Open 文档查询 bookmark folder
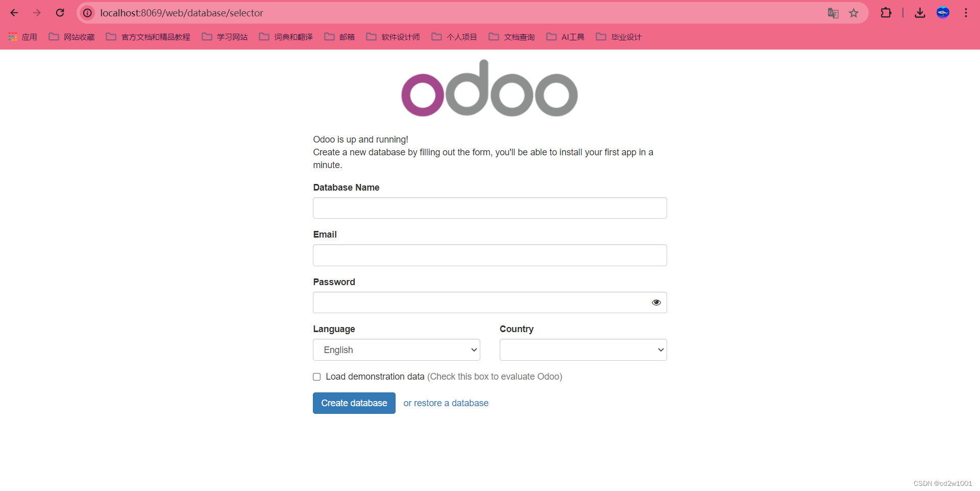 click(x=511, y=37)
